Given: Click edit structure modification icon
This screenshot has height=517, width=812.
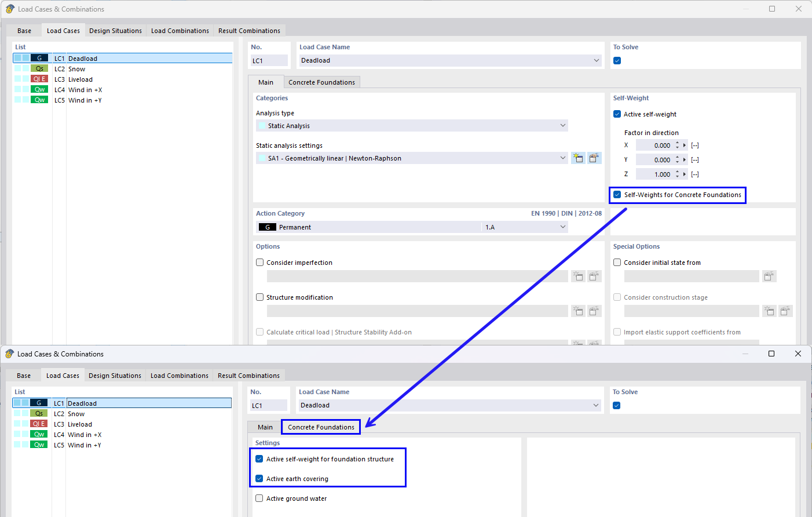Looking at the screenshot, I should tap(594, 311).
